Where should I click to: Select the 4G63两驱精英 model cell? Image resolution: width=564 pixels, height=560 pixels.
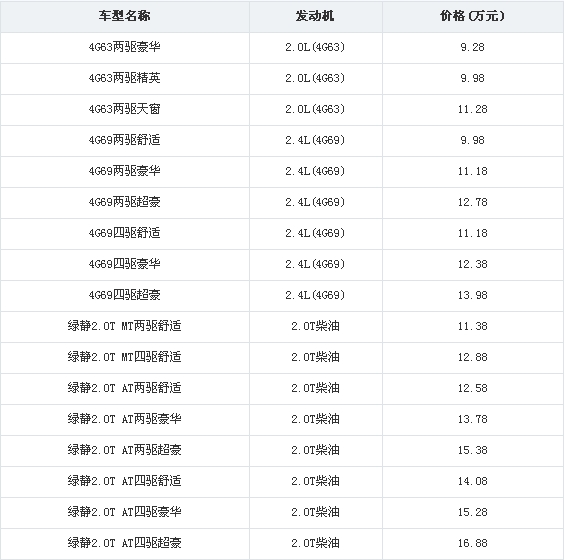(124, 78)
